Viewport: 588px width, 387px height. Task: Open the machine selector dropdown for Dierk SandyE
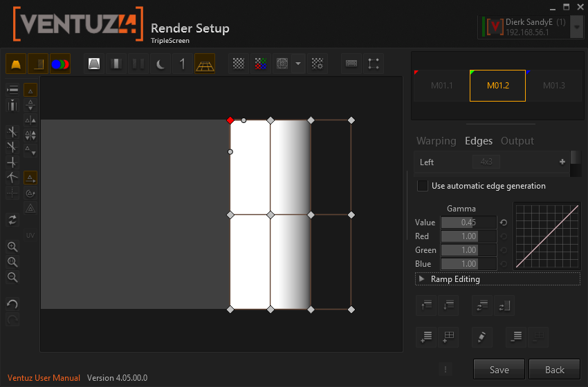point(578,28)
